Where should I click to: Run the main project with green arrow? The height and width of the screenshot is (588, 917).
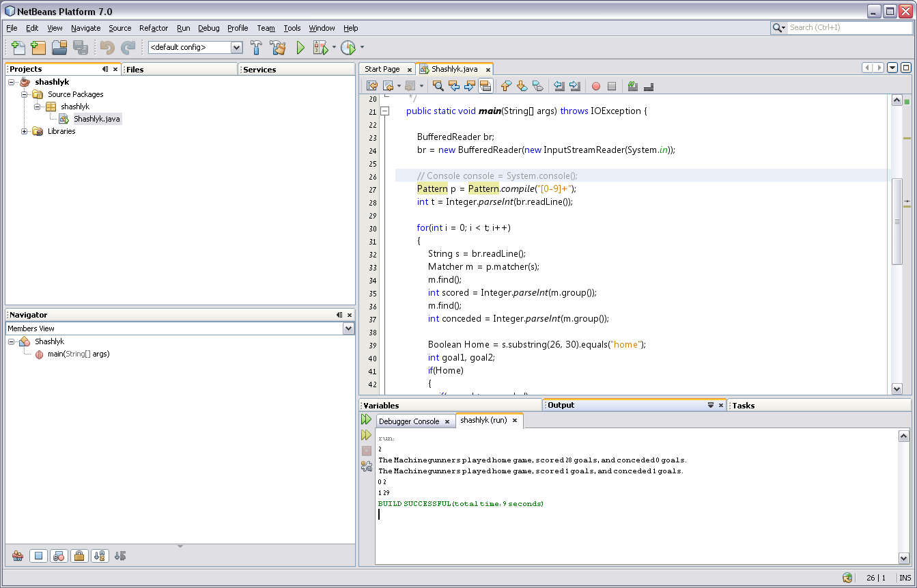coord(300,48)
